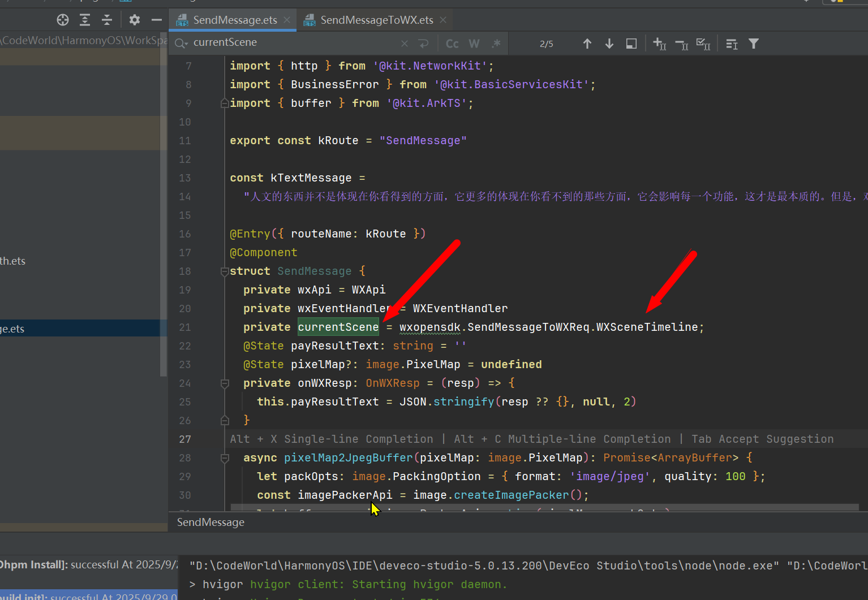Go to previous search occurrence
This screenshot has height=600, width=868.
(x=587, y=44)
